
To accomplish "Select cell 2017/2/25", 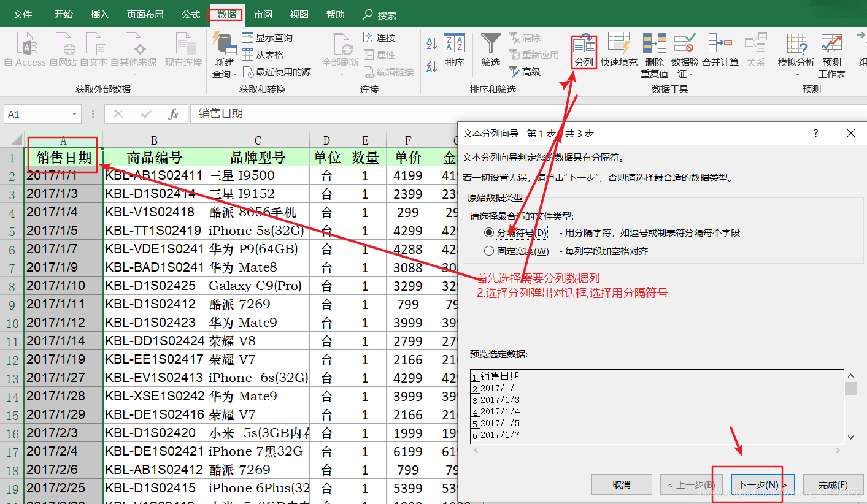I will (x=64, y=488).
